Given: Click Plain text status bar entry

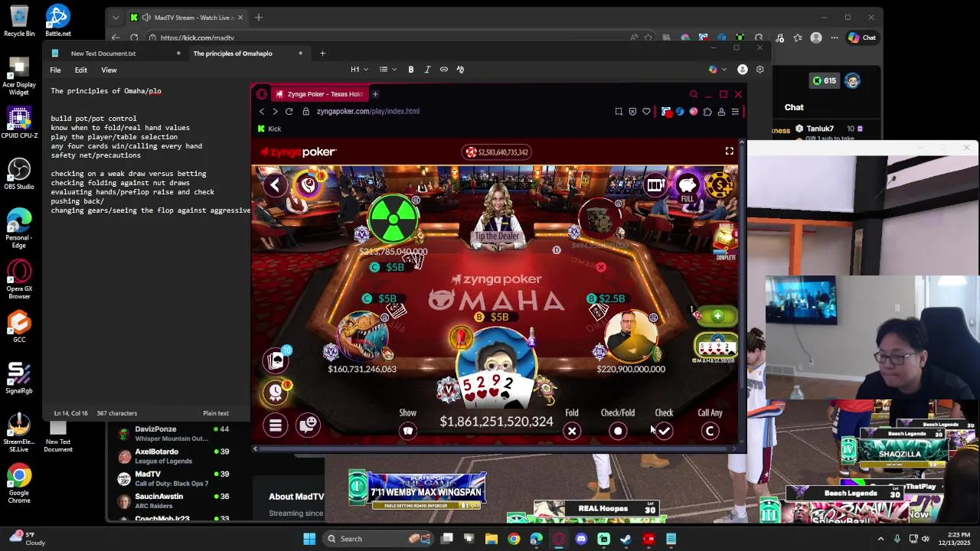Looking at the screenshot, I should (215, 413).
